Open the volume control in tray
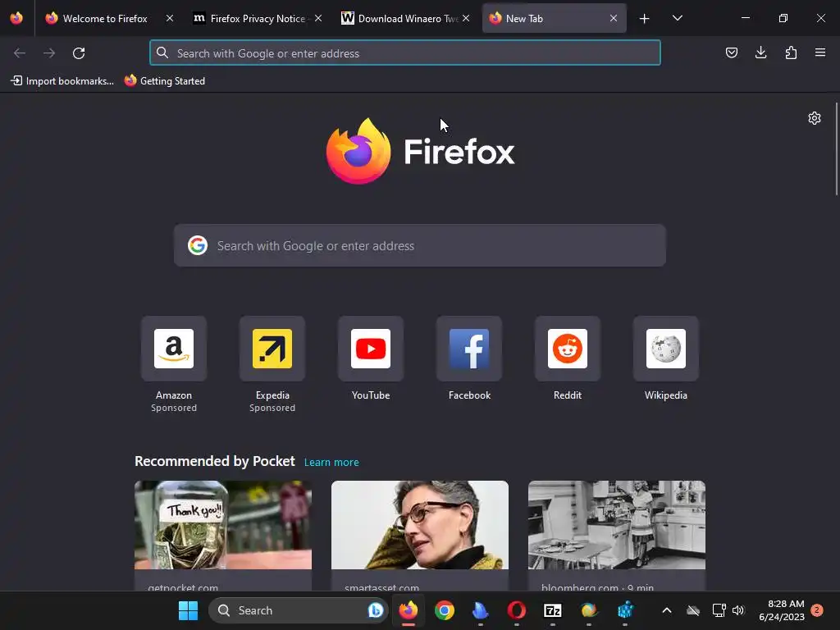 coord(738,610)
